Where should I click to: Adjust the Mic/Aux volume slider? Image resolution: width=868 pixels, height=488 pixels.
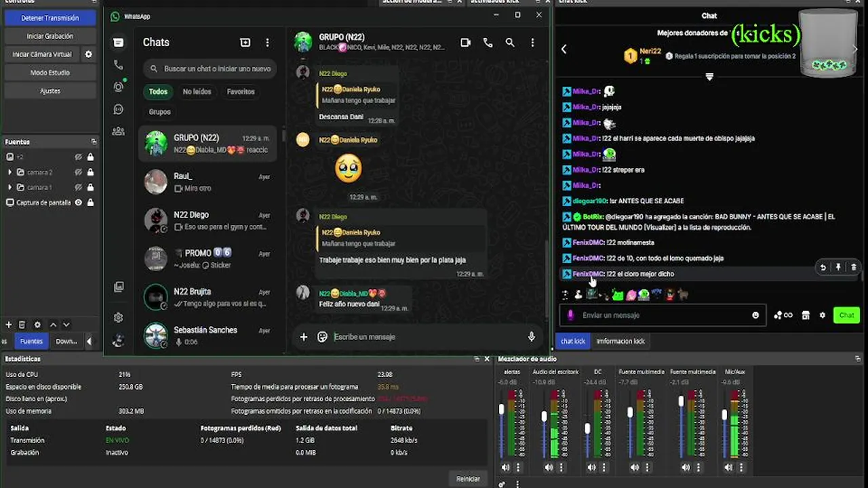(x=725, y=413)
